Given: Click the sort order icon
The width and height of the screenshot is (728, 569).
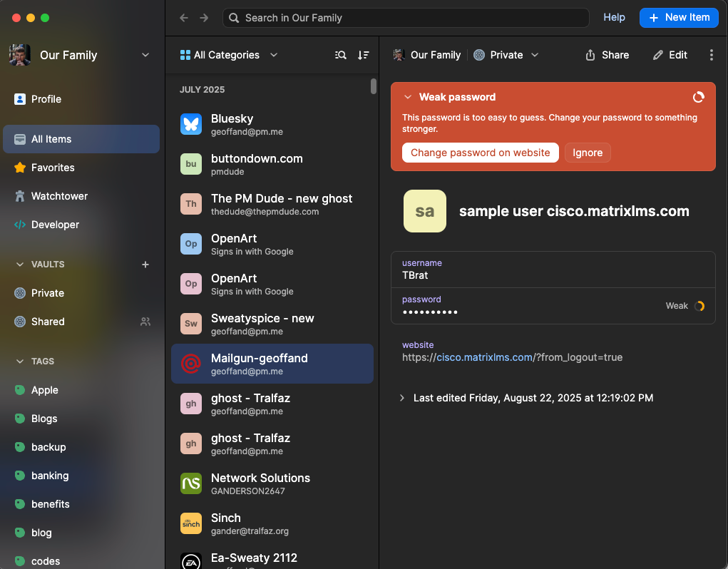Looking at the screenshot, I should coord(364,55).
